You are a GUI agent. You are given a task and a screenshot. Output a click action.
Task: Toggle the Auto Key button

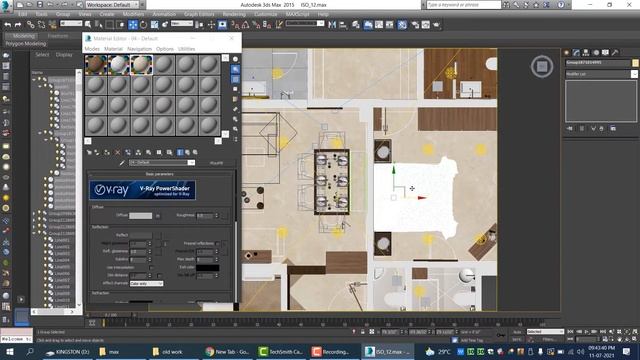pos(517,332)
